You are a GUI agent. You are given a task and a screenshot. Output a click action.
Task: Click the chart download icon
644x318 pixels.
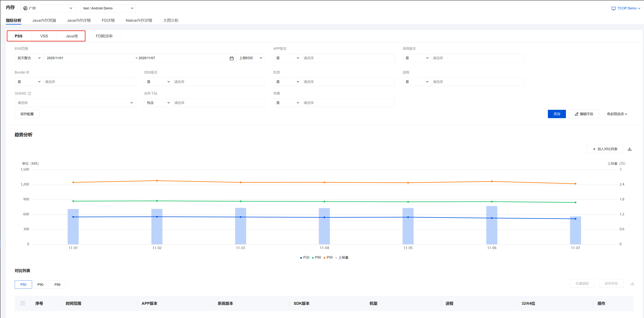[629, 149]
